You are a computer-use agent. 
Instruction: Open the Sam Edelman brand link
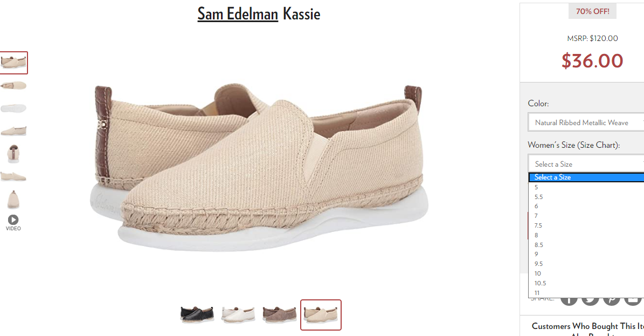[x=238, y=13]
